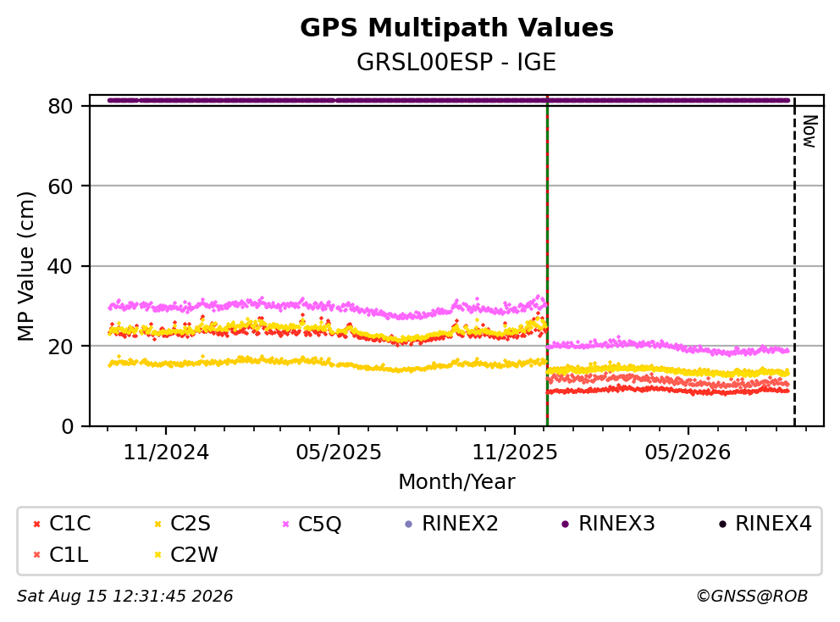Click the y-axis value 80
Viewport: 840px width, 622px height.
pos(60,106)
